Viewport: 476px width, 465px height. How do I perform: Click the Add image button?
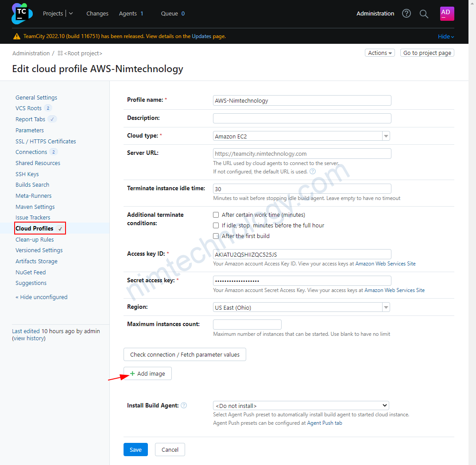[x=147, y=373]
